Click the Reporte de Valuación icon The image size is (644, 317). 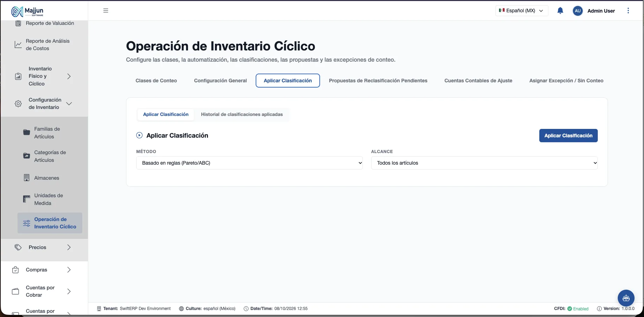[18, 23]
